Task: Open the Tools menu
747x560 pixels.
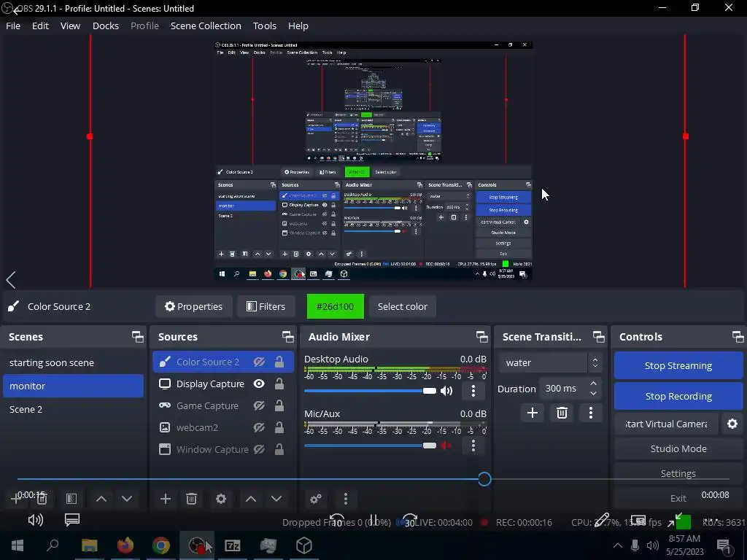Action: pos(264,26)
